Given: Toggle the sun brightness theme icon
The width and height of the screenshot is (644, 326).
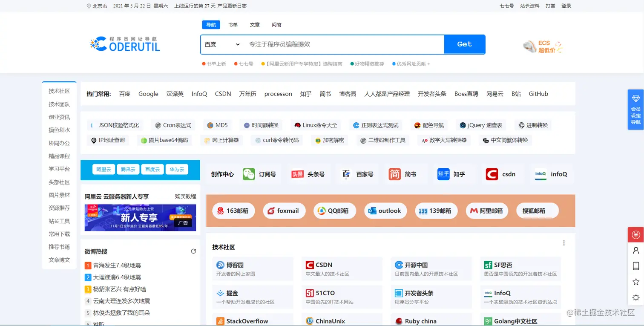Looking at the screenshot, I should (x=636, y=297).
